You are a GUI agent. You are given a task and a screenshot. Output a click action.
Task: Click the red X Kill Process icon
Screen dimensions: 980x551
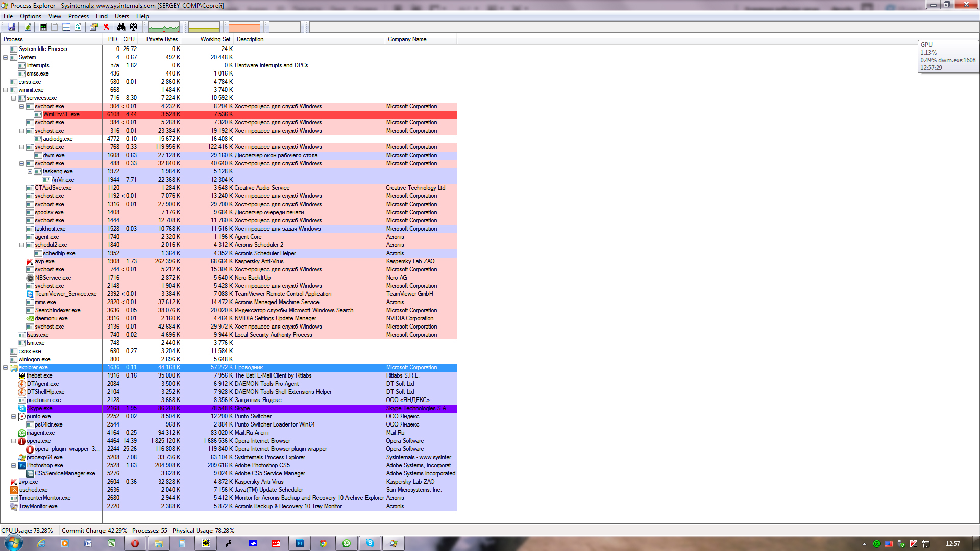[106, 27]
